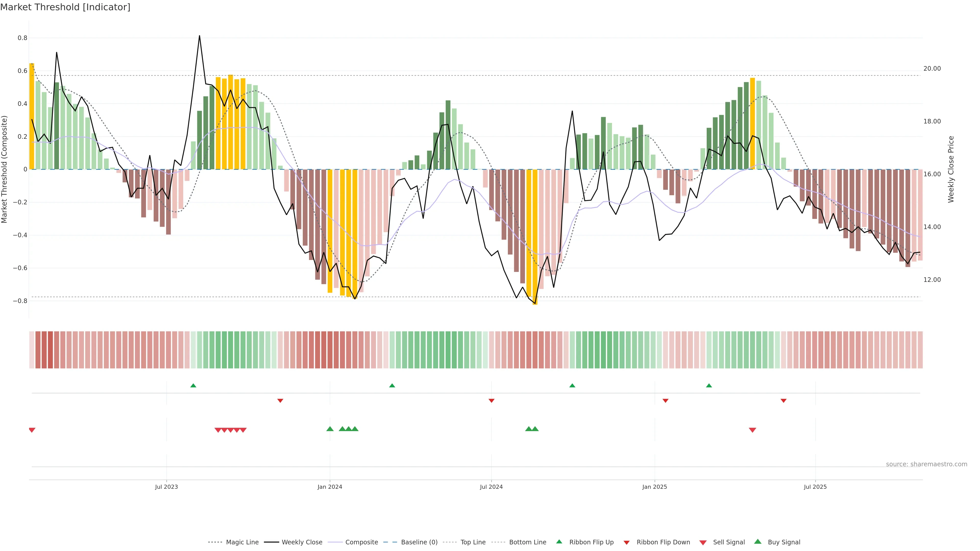The image size is (980, 551).
Task: Click the Weekly Close Price right-axis title
Action: click(951, 169)
